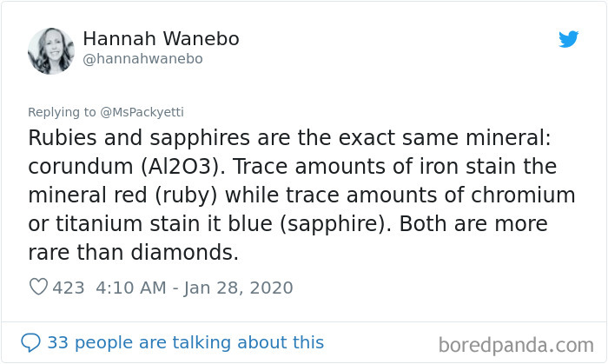Open replies via the speech bubble icon

pyautogui.click(x=30, y=342)
